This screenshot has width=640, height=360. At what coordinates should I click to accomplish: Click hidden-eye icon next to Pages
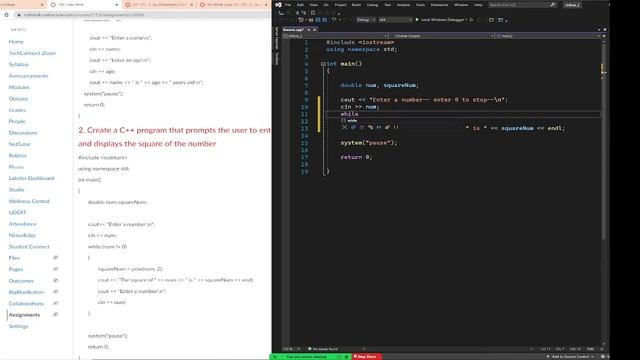[56, 269]
